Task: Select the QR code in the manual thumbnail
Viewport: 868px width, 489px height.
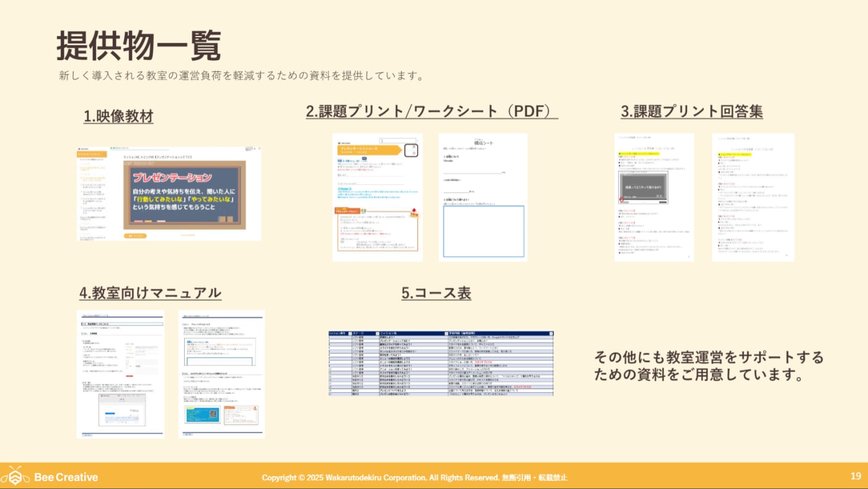Action: pos(213,413)
